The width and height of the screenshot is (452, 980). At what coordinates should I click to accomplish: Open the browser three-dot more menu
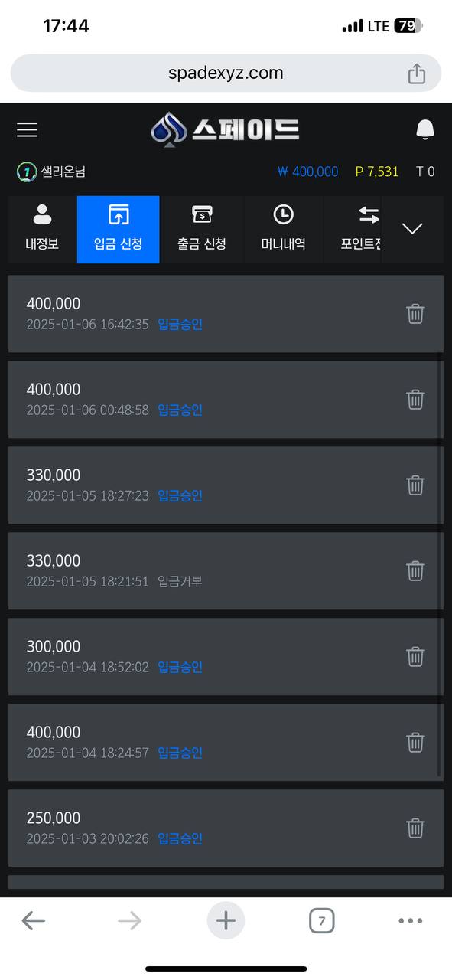point(411,921)
